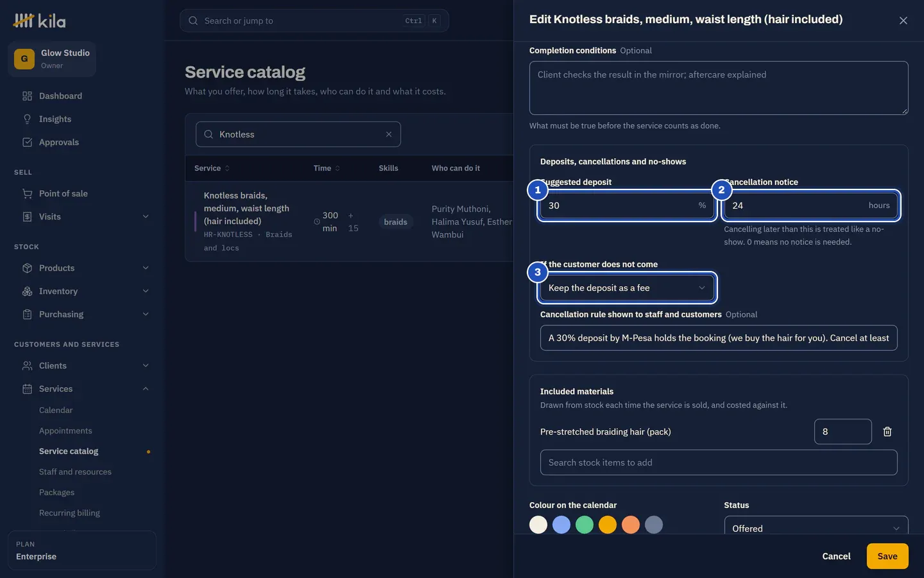This screenshot has width=924, height=578.
Task: Click the Products box icon
Action: click(27, 268)
